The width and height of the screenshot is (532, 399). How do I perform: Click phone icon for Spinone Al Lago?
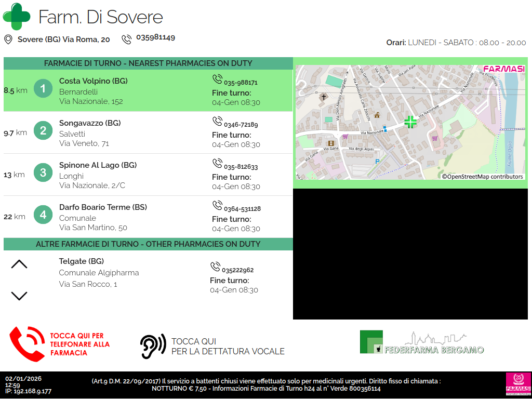point(217,163)
